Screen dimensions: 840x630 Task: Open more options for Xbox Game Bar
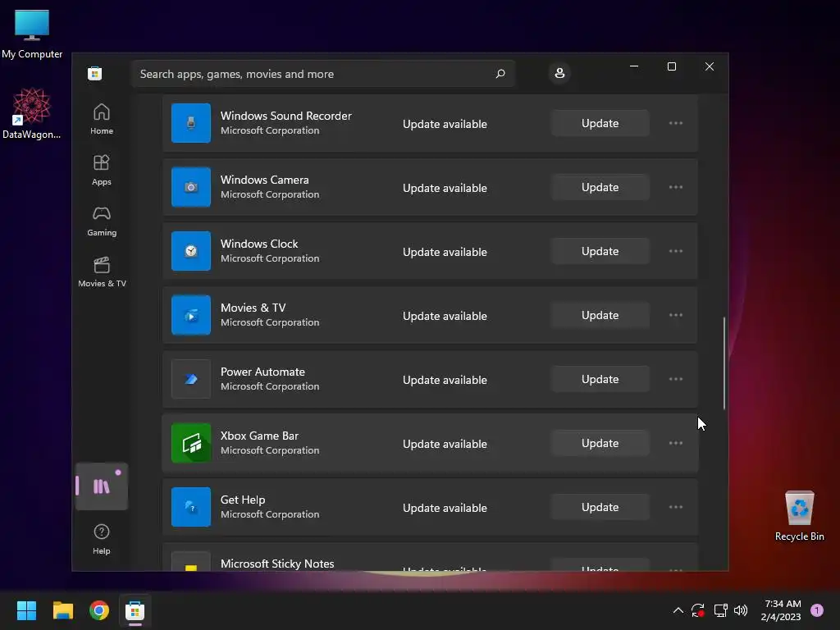[x=676, y=443]
